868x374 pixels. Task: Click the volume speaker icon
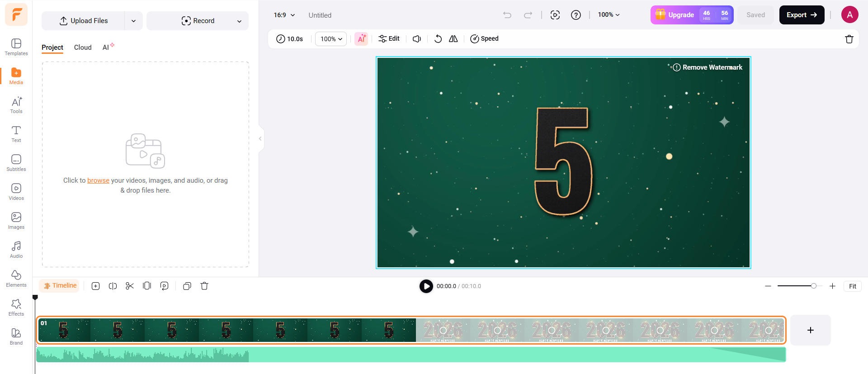(417, 39)
